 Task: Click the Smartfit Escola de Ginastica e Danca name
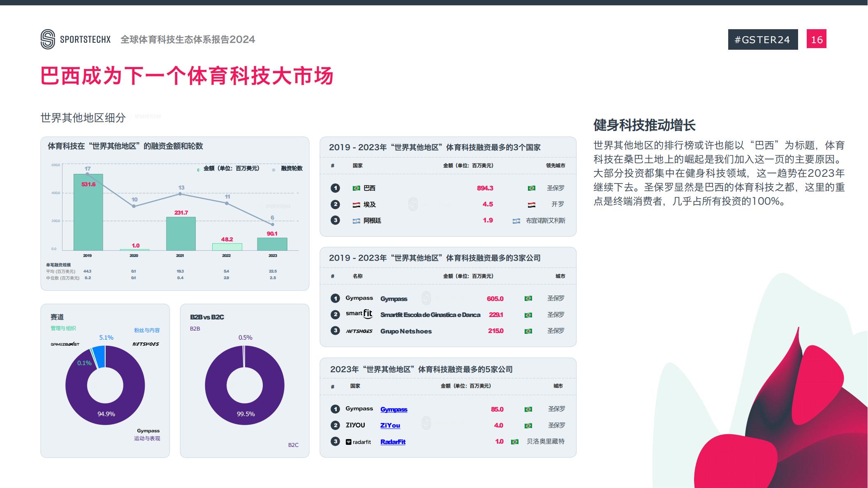click(430, 315)
